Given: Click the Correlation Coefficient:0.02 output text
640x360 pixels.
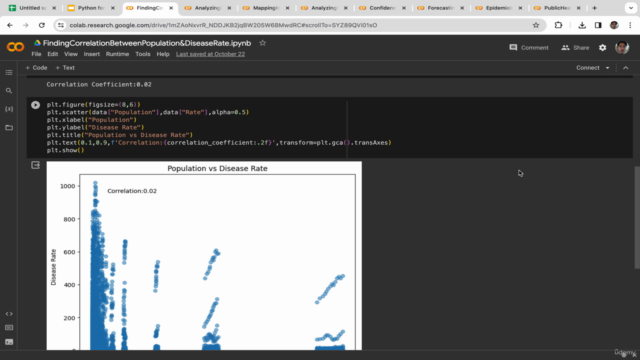Looking at the screenshot, I should point(99,84).
